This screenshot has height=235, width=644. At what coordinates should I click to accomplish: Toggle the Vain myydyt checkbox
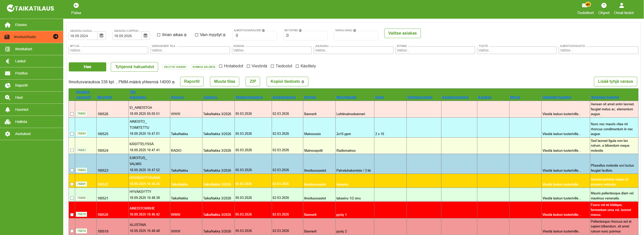pos(197,35)
